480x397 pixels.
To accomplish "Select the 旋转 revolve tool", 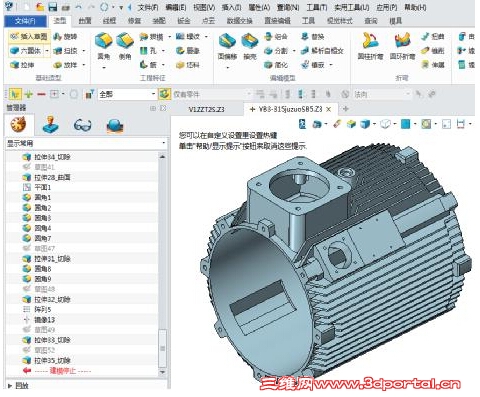I will tap(65, 36).
